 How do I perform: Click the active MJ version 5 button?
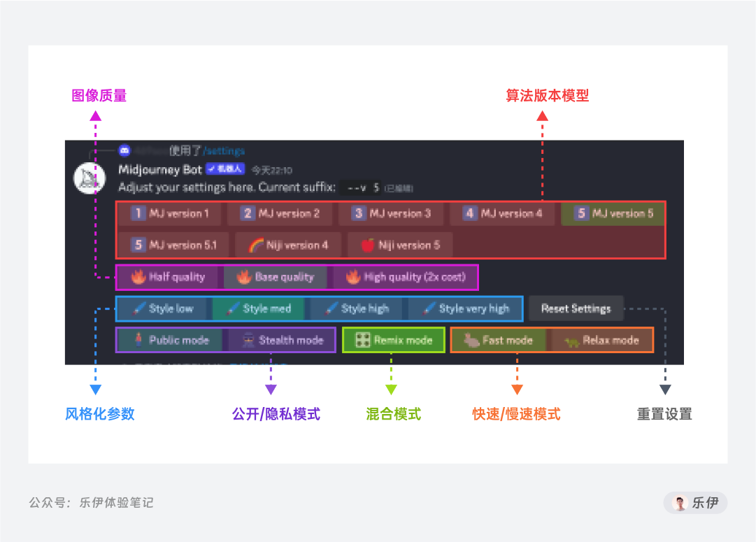tap(613, 213)
